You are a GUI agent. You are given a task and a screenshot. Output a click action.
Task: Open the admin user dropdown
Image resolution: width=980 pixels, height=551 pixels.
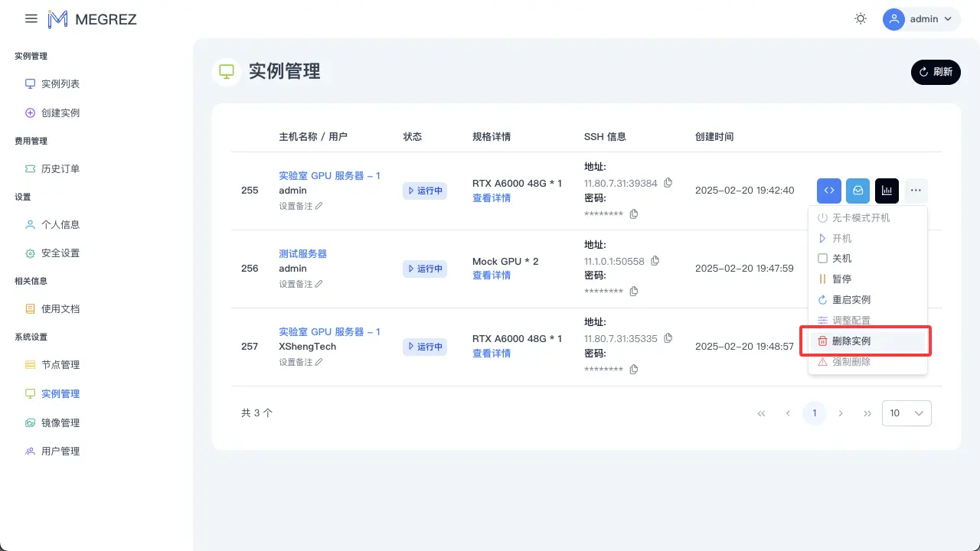coord(922,19)
